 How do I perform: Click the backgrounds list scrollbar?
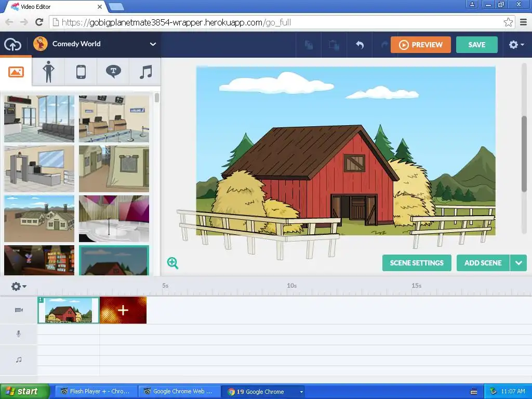pos(156,98)
